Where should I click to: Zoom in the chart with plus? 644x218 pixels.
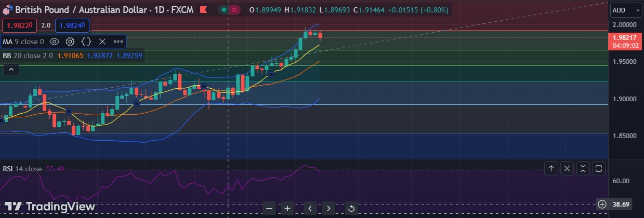click(x=287, y=209)
